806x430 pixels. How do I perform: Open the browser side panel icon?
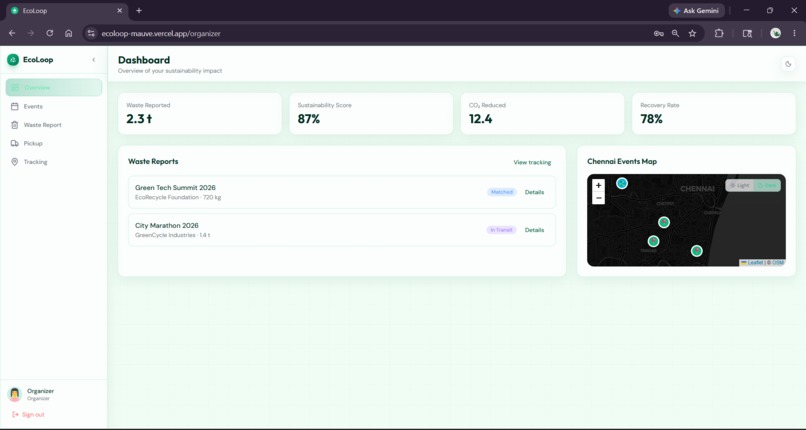(747, 33)
